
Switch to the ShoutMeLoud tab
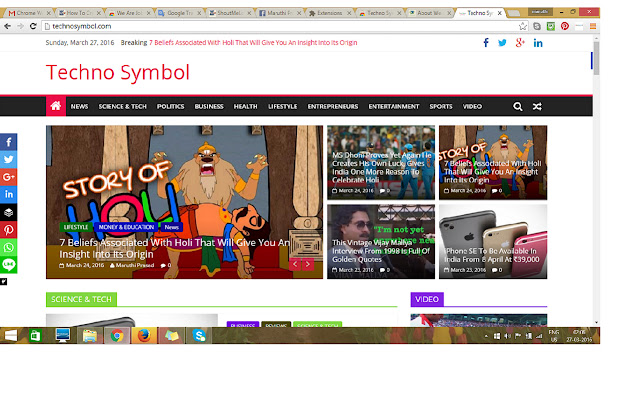tap(230, 13)
